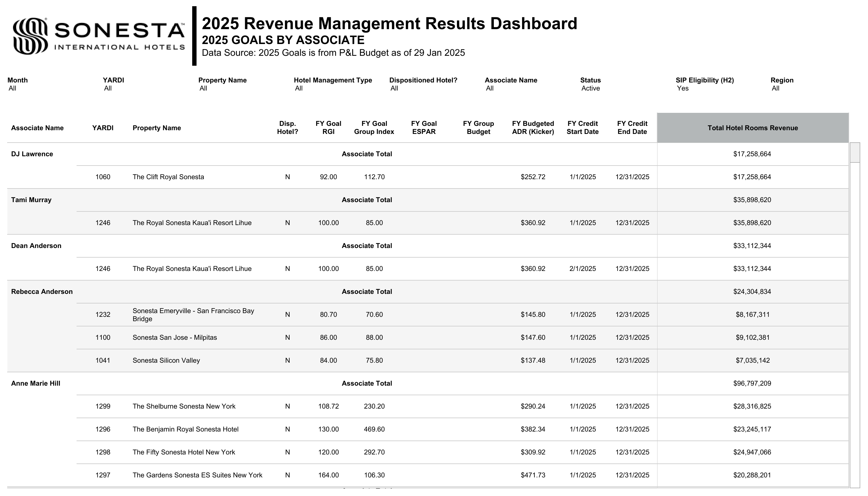The image size is (868, 496).
Task: Click Tami Murray total revenue $35,898,620
Action: pos(752,200)
